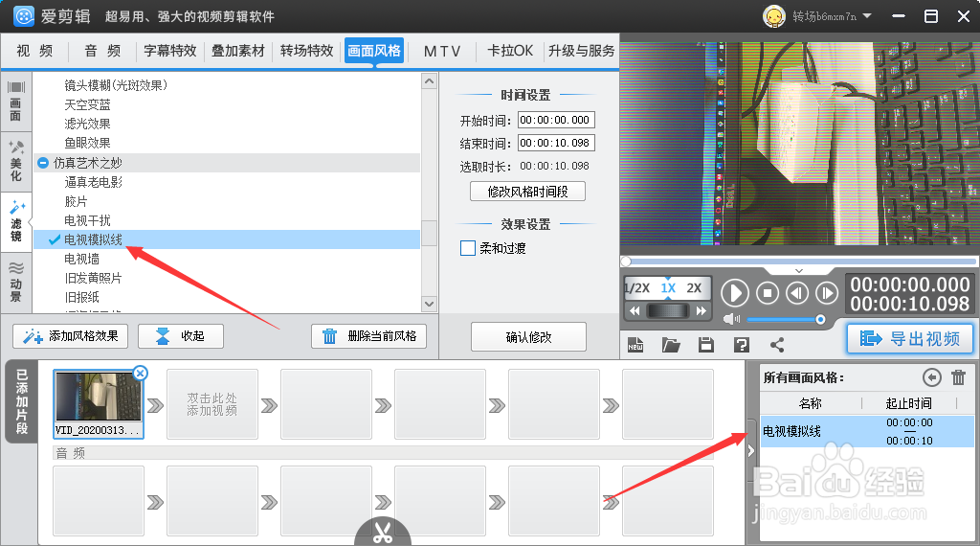
Task: Open the 升级与服务 tab
Action: [x=581, y=51]
